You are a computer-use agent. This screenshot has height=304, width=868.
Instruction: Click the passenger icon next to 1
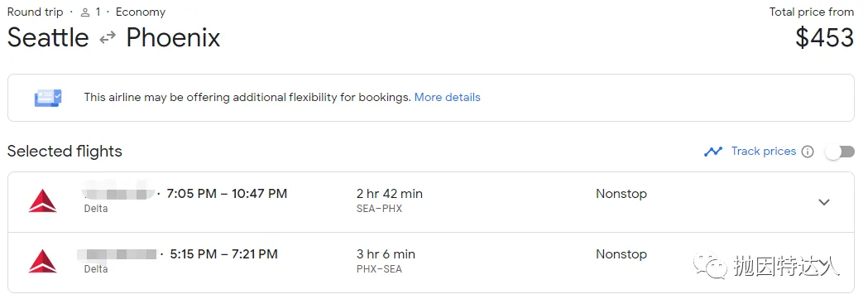[x=85, y=12]
